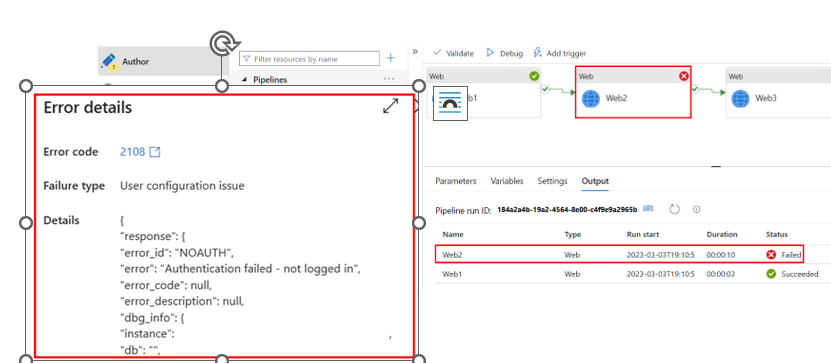Refresh the pipeline run output
The height and width of the screenshot is (363, 831).
click(x=674, y=209)
